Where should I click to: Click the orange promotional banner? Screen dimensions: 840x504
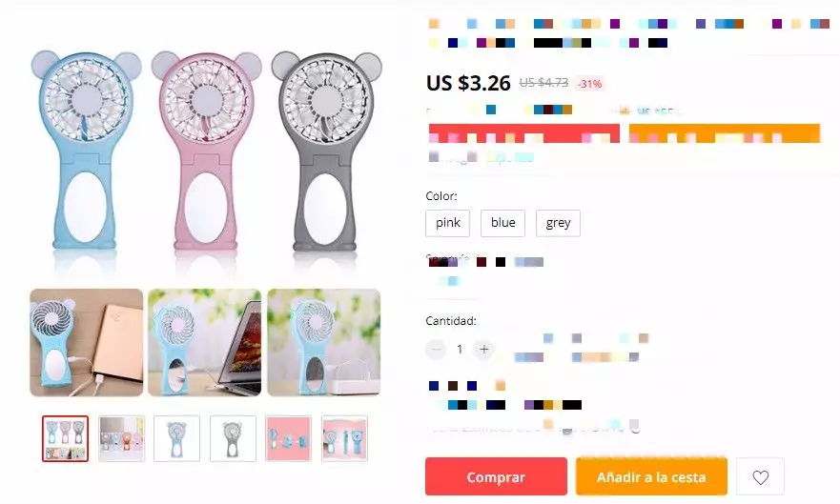(725, 133)
